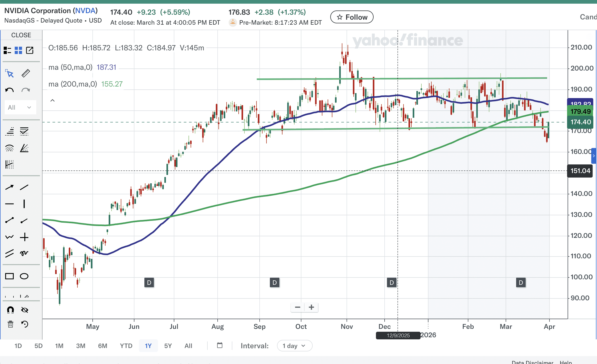Choose the rectangle shape tool

pos(9,276)
